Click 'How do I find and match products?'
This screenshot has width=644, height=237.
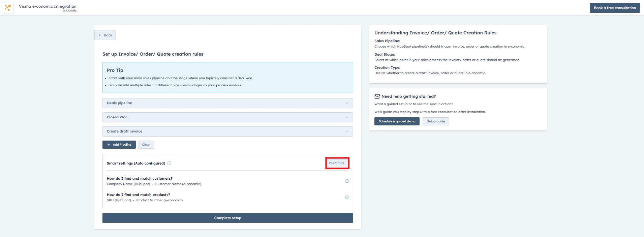click(139, 195)
